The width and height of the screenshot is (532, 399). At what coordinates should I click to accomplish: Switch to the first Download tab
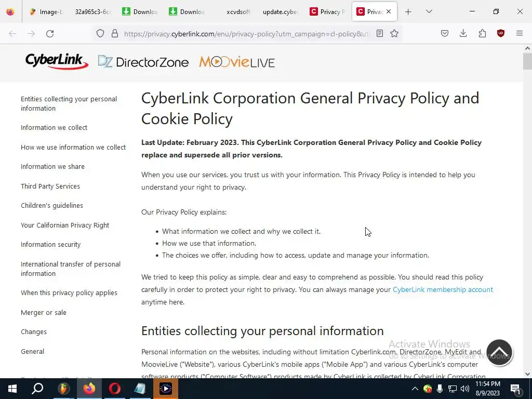tap(140, 12)
